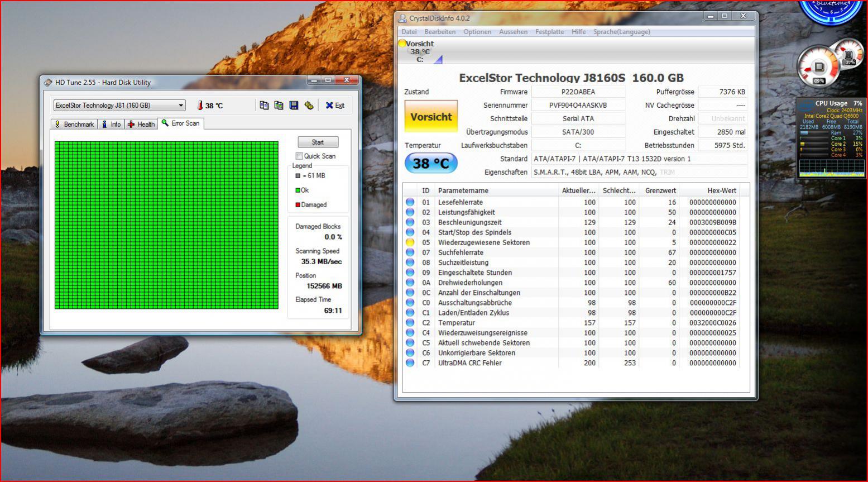Start the error scan with Start button
This screenshot has width=868, height=482.
pyautogui.click(x=318, y=142)
